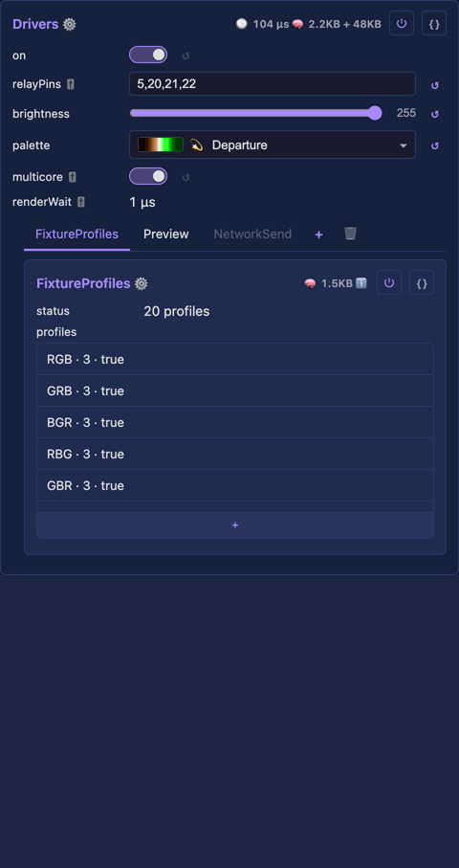Reset relayPins with its reset arrow
The image size is (459, 868).
pyautogui.click(x=435, y=85)
